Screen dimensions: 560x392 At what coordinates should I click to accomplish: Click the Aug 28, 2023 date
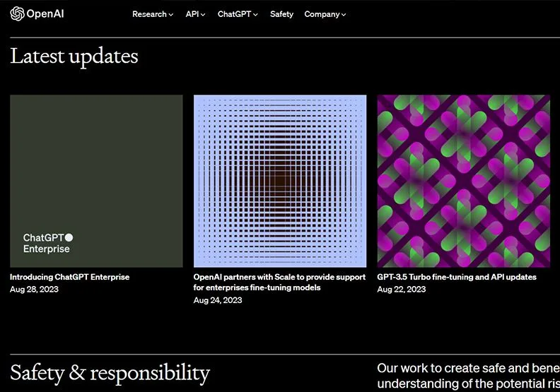34,290
